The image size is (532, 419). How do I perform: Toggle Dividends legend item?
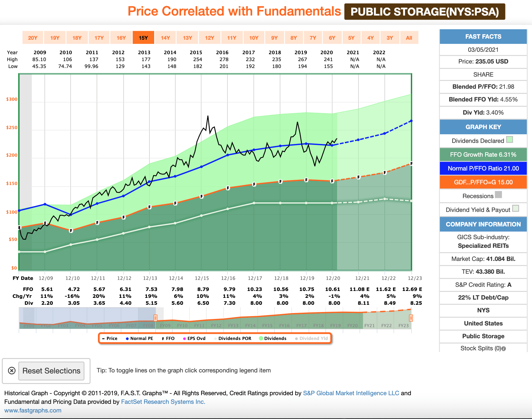point(273,339)
